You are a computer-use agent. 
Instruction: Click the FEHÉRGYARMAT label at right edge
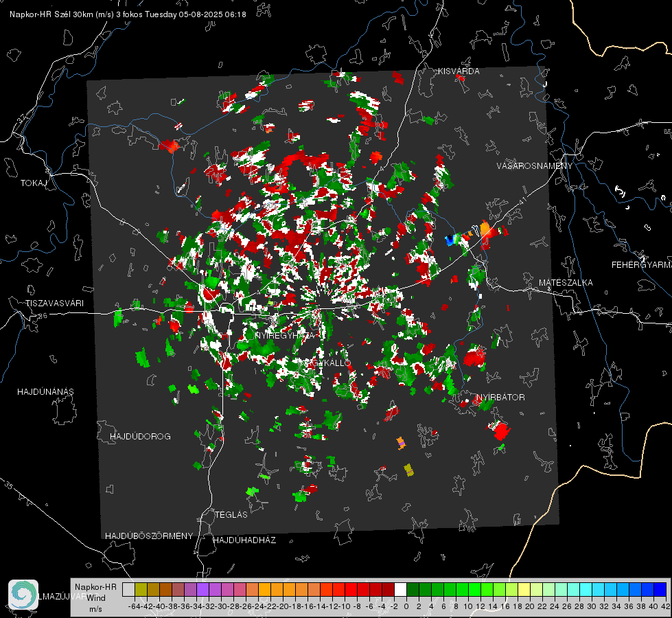point(641,265)
